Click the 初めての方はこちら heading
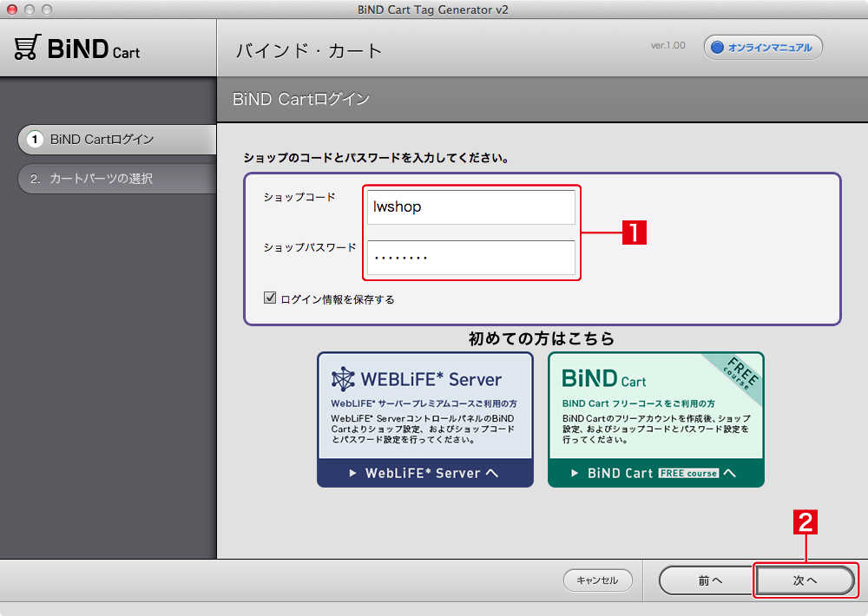The height and width of the screenshot is (616, 868). pos(542,338)
